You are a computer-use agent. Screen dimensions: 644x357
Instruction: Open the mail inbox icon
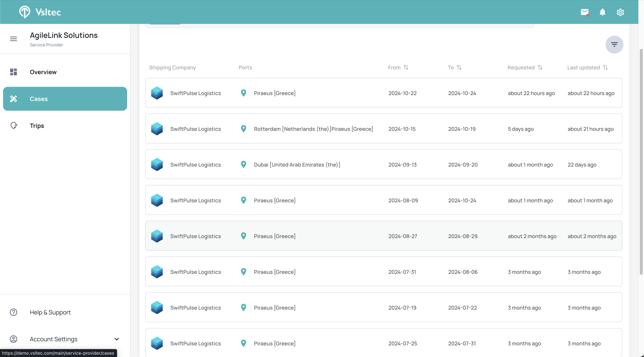point(584,12)
